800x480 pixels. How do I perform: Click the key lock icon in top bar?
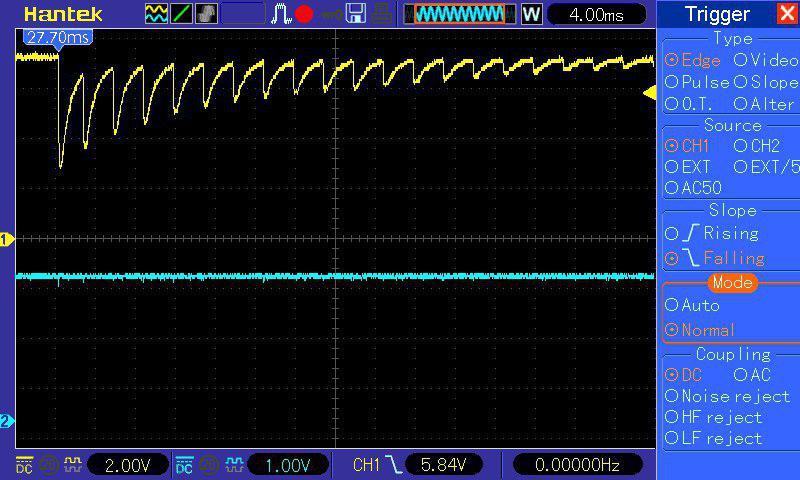tap(331, 15)
